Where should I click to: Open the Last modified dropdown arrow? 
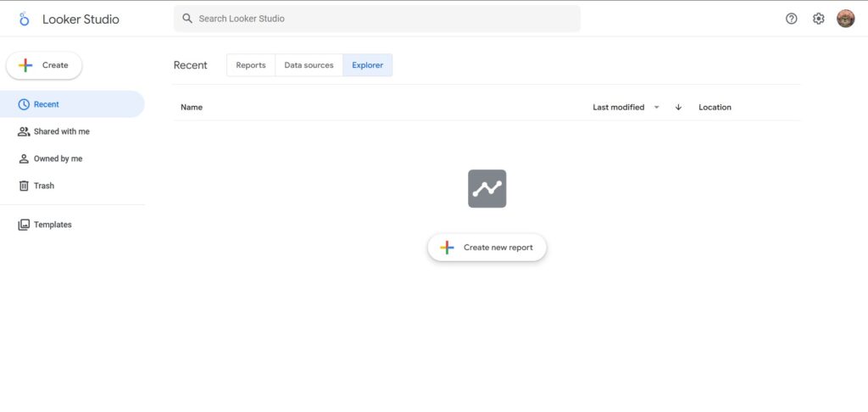pos(657,108)
